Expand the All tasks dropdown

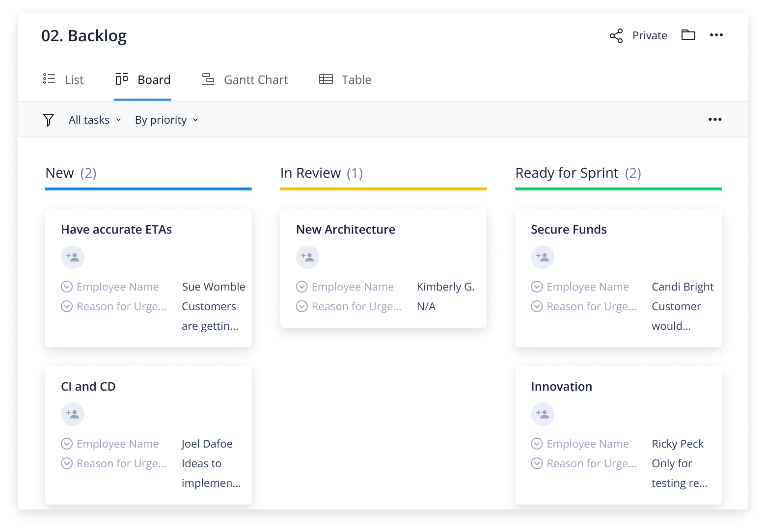95,120
